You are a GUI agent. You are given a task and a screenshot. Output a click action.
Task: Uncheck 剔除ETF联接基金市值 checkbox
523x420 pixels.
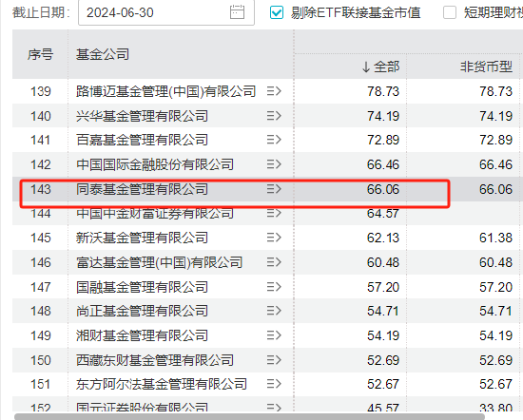277,12
